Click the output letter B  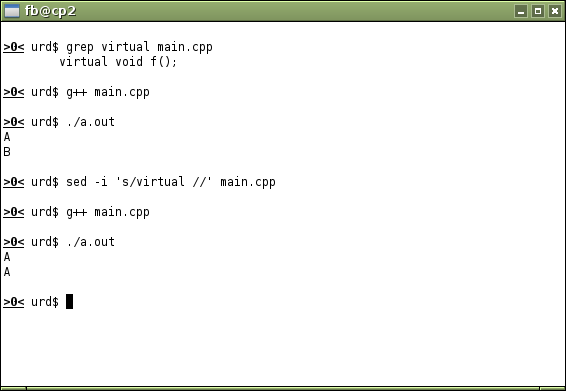point(7,152)
